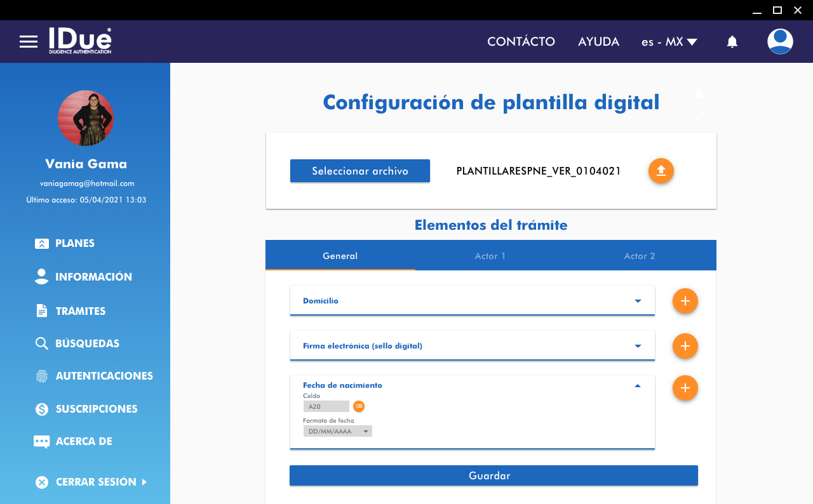
Task: Switch to the Actor 1 tab
Action: pos(490,256)
